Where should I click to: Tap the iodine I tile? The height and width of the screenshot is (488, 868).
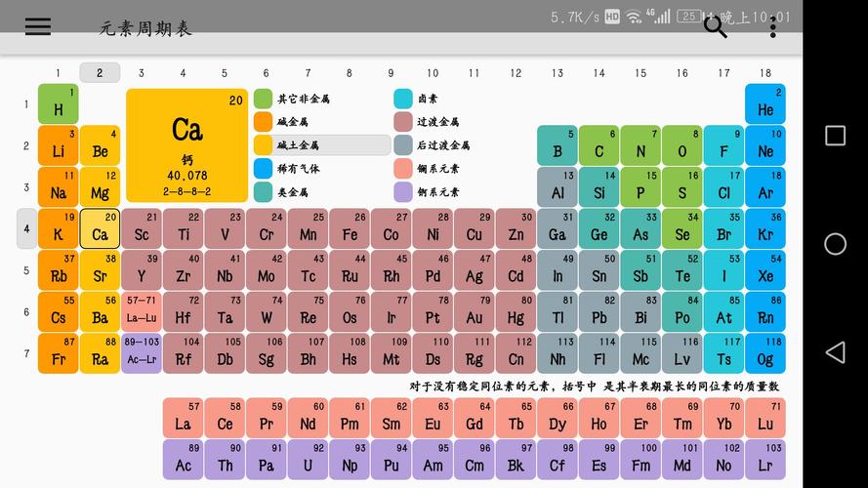click(x=723, y=270)
